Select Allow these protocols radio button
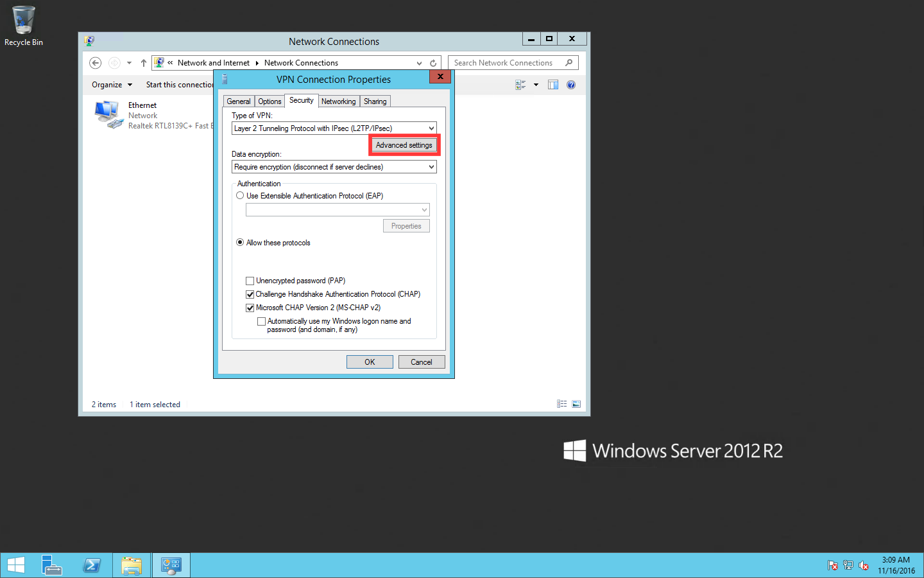The width and height of the screenshot is (924, 578). (240, 243)
